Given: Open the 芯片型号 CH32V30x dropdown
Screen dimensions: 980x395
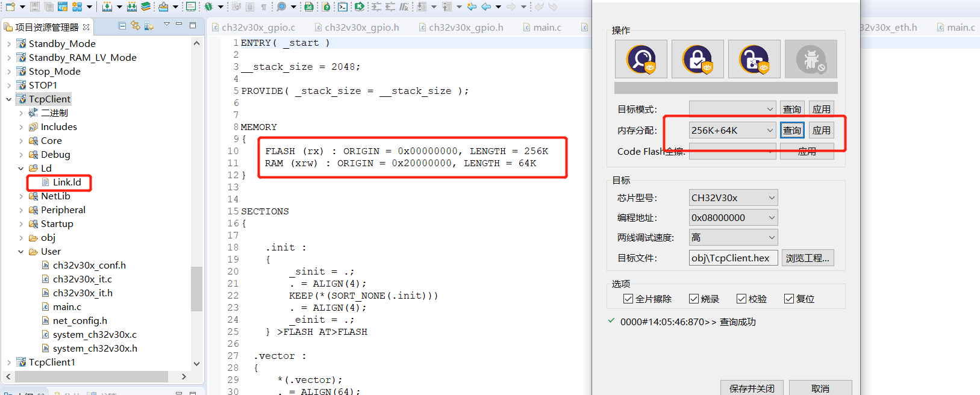Looking at the screenshot, I should point(733,197).
